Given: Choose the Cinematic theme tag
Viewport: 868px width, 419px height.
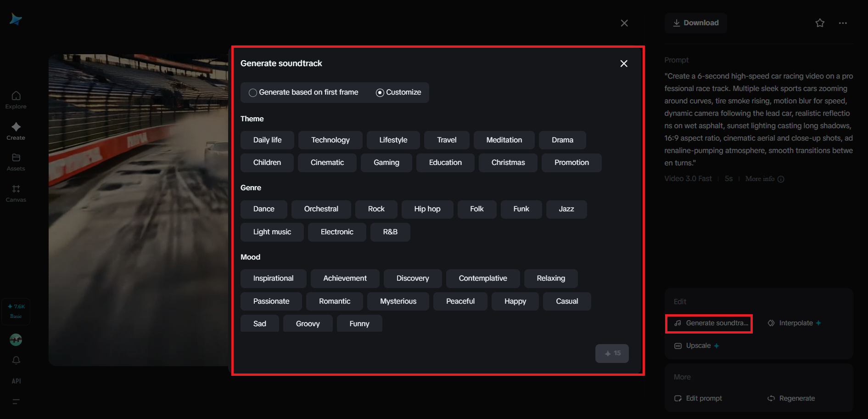Looking at the screenshot, I should pos(327,163).
